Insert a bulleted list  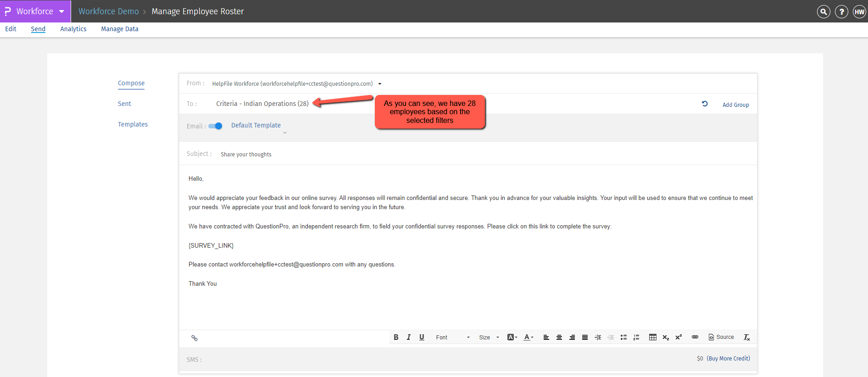coord(623,337)
